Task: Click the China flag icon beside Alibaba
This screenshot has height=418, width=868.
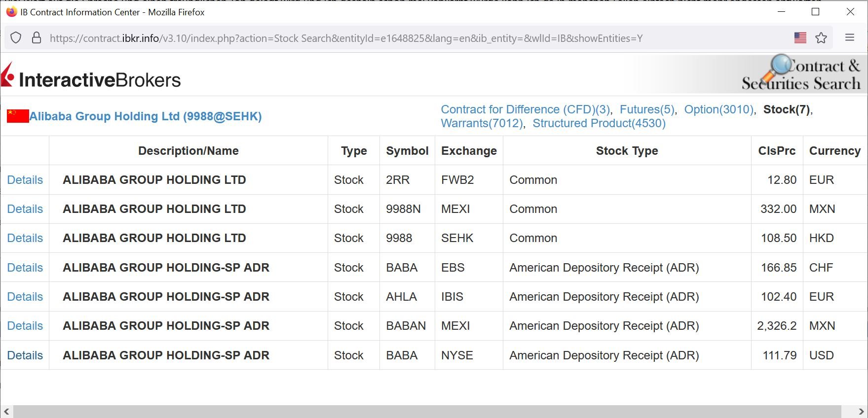Action: (18, 116)
